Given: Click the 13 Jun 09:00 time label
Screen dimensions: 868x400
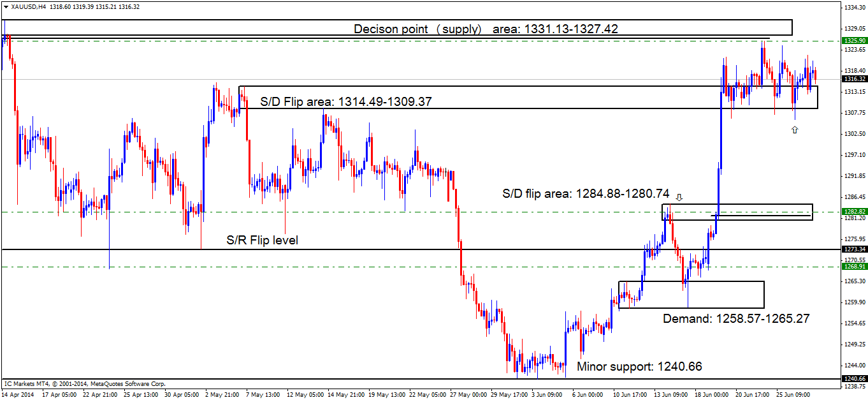Looking at the screenshot, I should click(x=670, y=395).
